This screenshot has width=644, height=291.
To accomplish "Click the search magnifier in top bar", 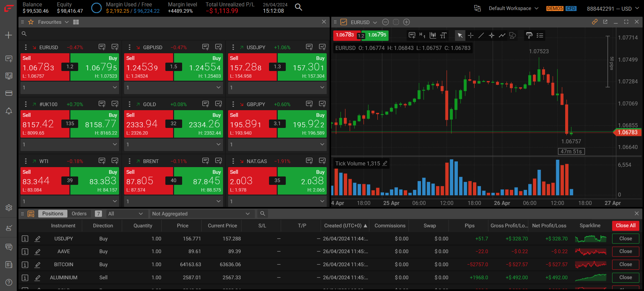I will point(299,7).
